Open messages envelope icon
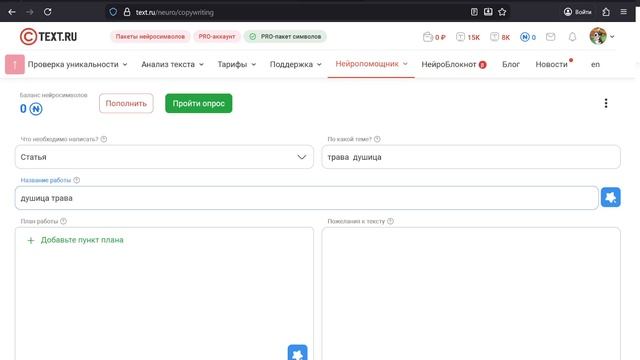Image resolution: width=640 pixels, height=360 pixels. [550, 37]
